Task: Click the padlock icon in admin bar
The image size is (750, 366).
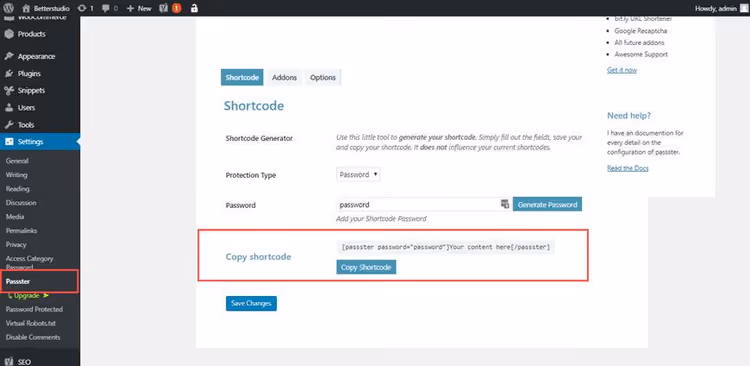Action: [194, 8]
